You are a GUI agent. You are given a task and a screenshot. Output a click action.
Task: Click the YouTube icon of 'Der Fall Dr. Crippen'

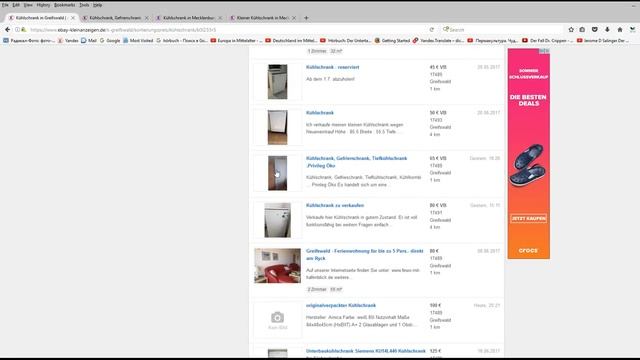click(x=525, y=40)
